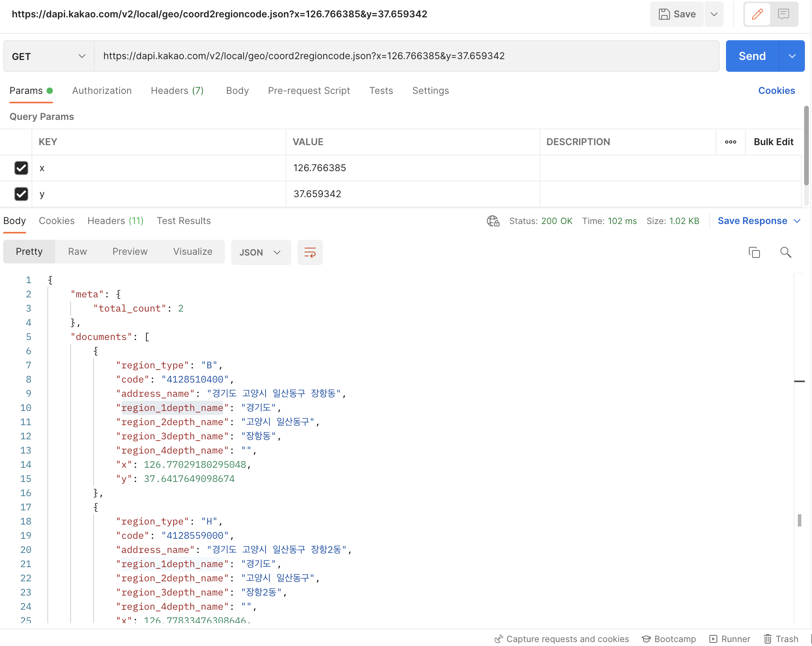Open Trash from the status bar
This screenshot has height=646, width=812.
click(781, 639)
